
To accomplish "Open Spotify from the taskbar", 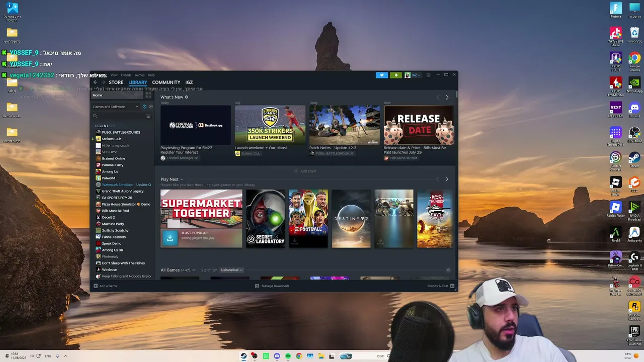I will [288, 356].
